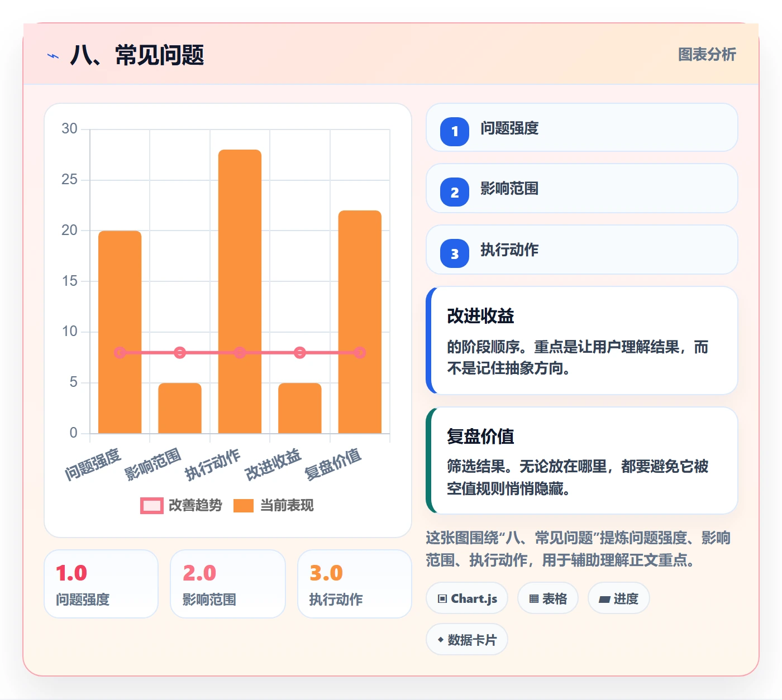
Task: Click the x-axis label 问题强度
Action: pyautogui.click(x=93, y=464)
